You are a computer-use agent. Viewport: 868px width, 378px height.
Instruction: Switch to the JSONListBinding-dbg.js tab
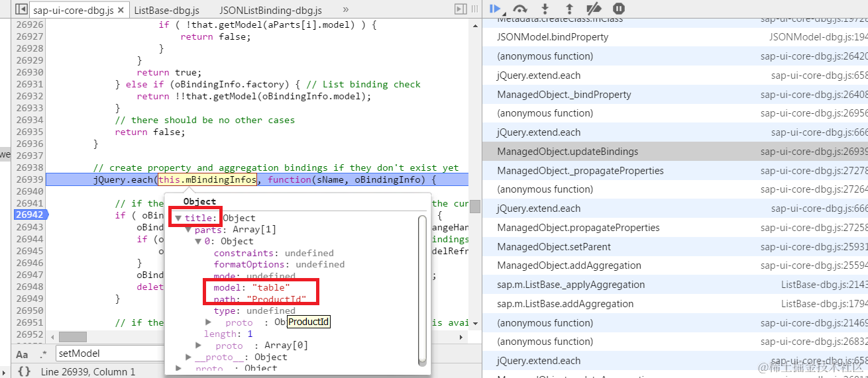click(270, 11)
